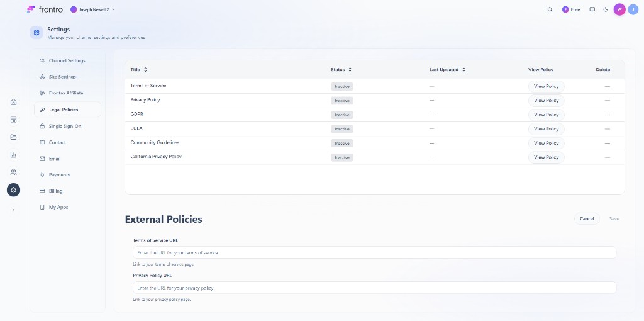This screenshot has width=644, height=321.
Task: Open Single Sign-On settings
Action: (67, 126)
